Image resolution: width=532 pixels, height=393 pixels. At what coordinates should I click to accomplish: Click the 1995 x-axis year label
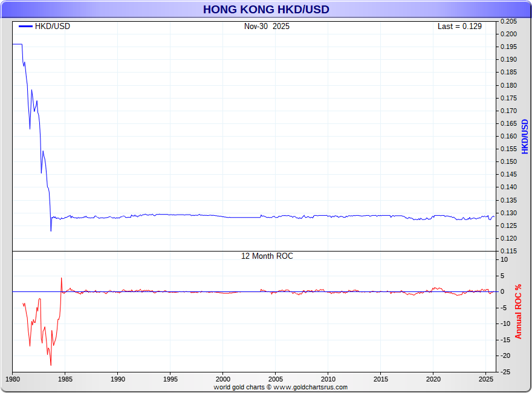tap(170, 379)
